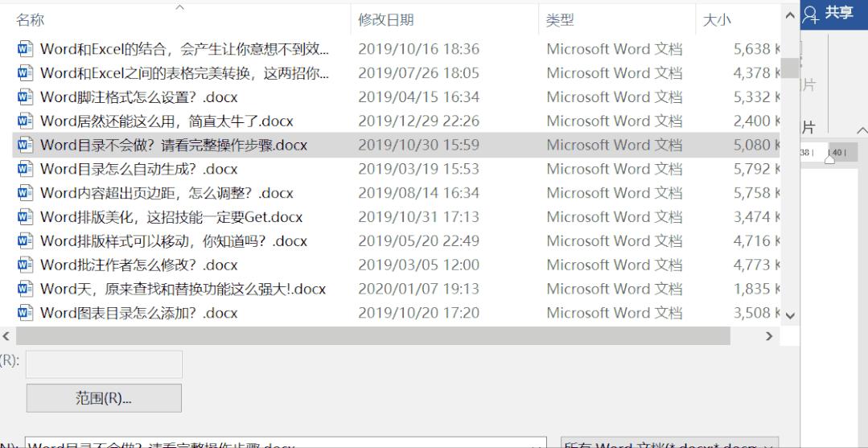Click the Word icon of 'Word脚注格式怎么设置?.docx'

coord(26,97)
